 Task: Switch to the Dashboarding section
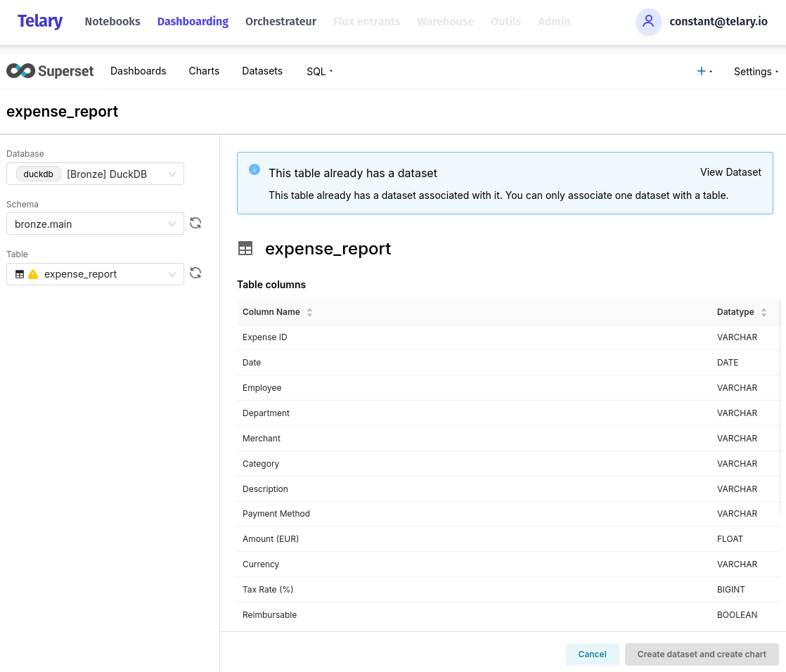(193, 22)
